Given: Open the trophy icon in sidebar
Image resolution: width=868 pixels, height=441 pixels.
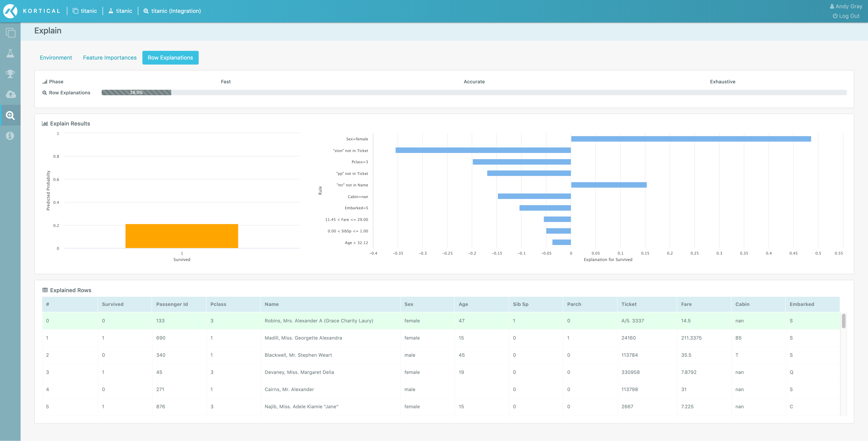Looking at the screenshot, I should (11, 74).
